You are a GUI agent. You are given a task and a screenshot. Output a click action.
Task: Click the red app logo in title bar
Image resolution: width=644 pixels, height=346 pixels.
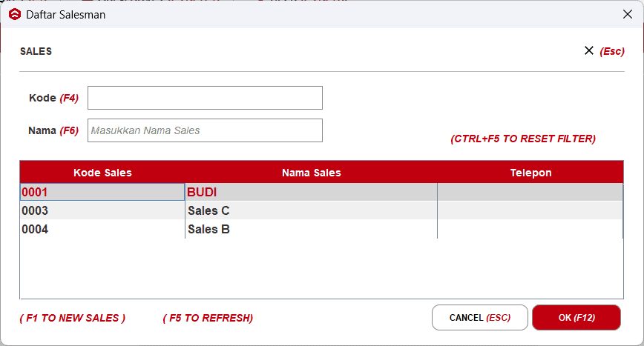(15, 14)
